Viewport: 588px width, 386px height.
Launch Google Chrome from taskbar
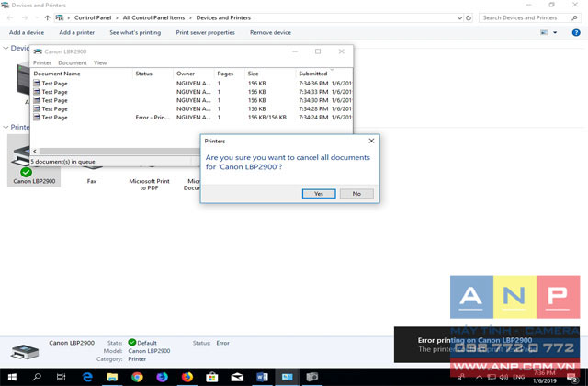point(137,377)
